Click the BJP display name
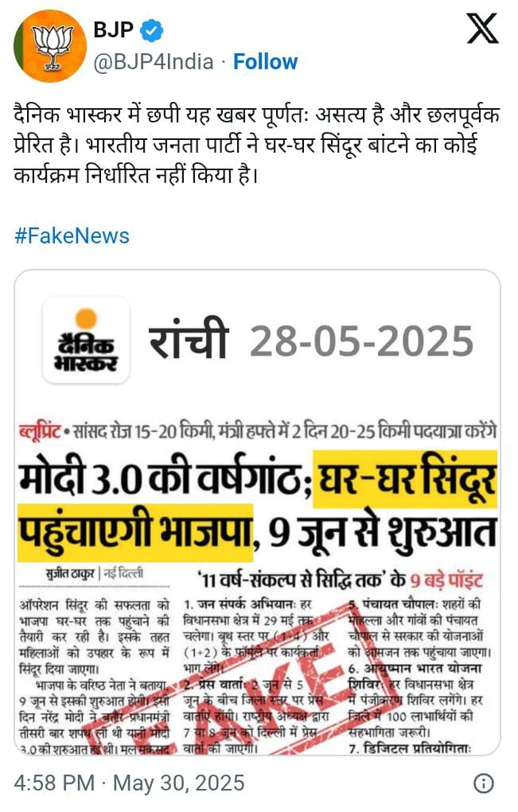Image resolution: width=518 pixels, height=812 pixels. point(114,30)
